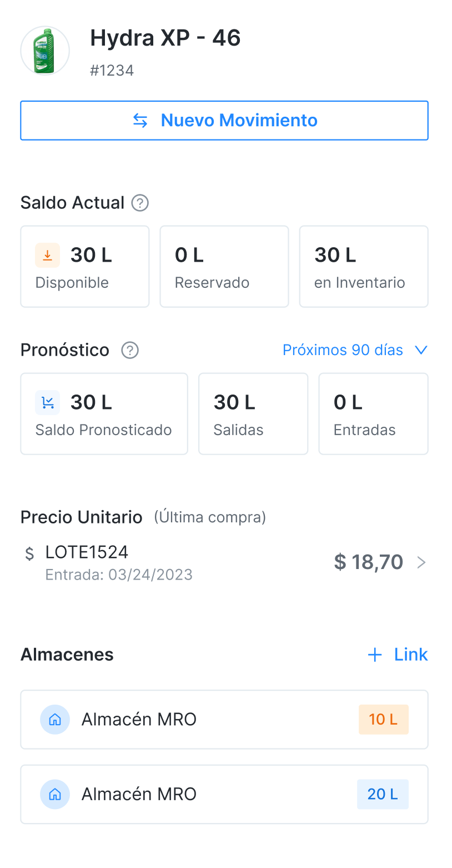Click the house icon of the 20 L warehouse

55,794
